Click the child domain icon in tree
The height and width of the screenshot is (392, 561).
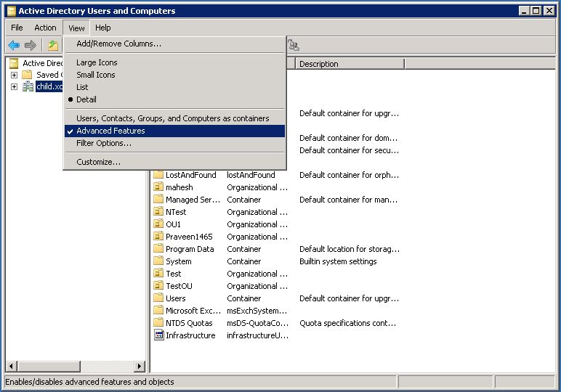coord(28,86)
